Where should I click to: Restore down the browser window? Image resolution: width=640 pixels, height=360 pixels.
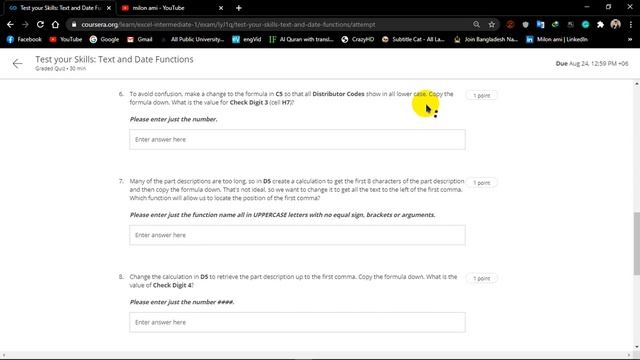[x=608, y=7]
